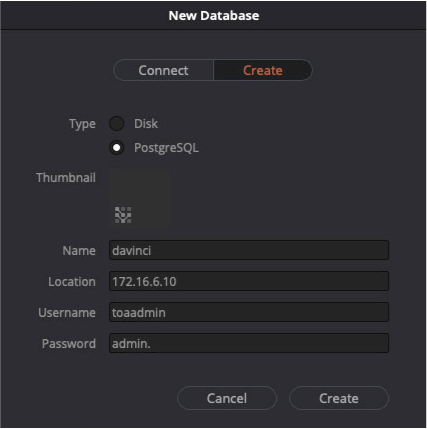Choose the Disk database type
Image resolution: width=427 pixels, height=429 pixels.
[x=117, y=124]
